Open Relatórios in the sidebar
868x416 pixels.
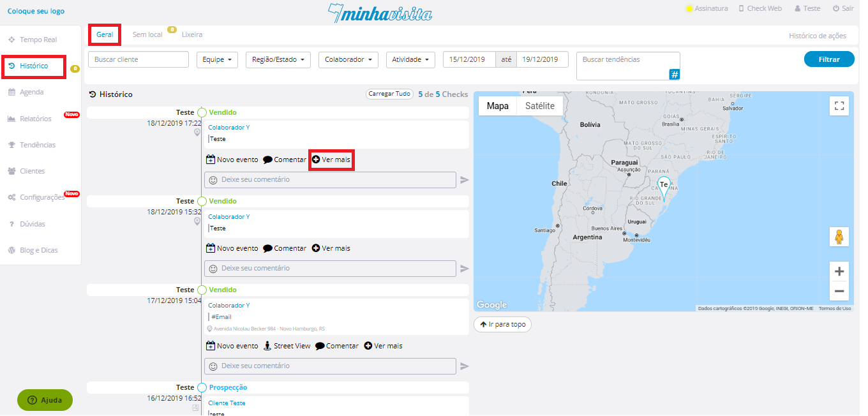tap(35, 119)
